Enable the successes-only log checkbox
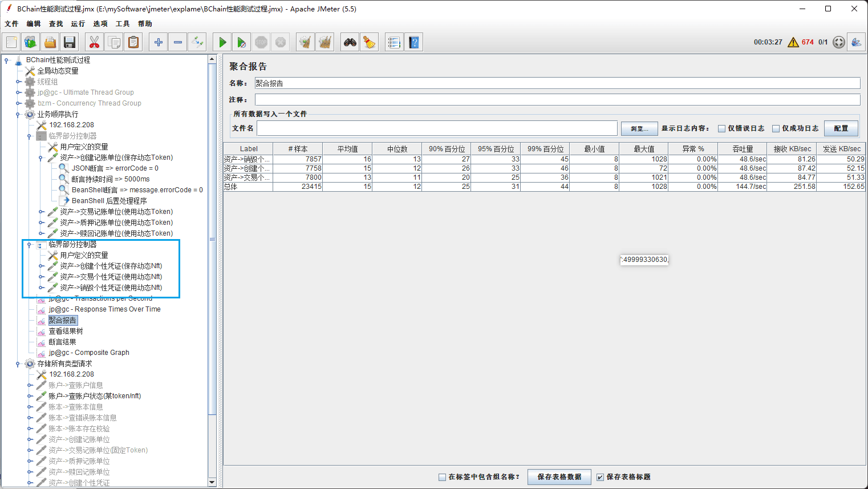This screenshot has height=489, width=868. [x=776, y=128]
